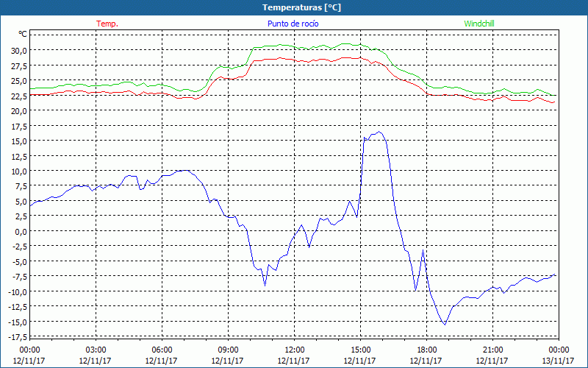Click the -2,5 y-axis value

(x=19, y=247)
